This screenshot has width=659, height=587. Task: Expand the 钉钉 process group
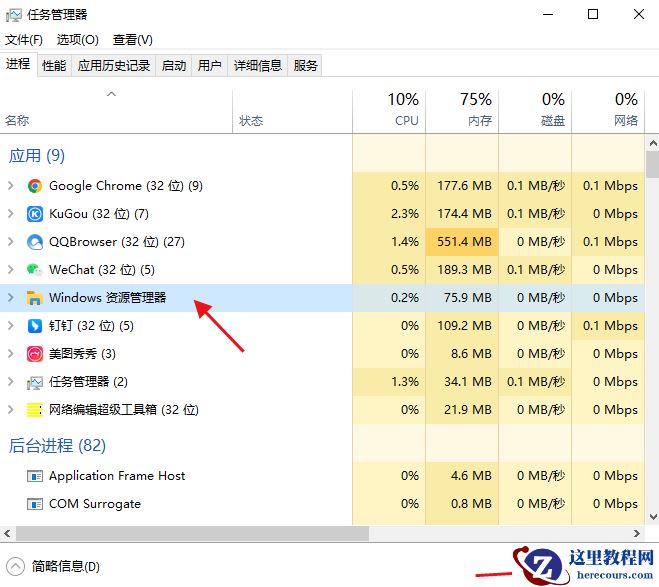point(11,326)
